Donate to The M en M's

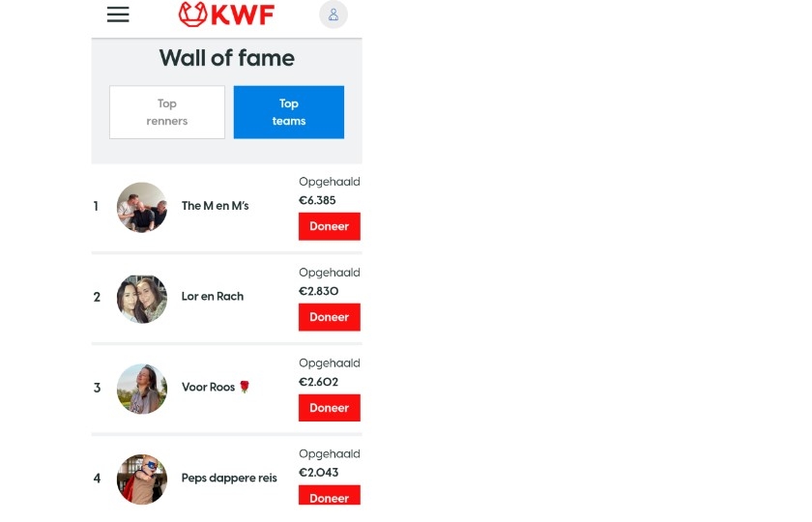330,226
